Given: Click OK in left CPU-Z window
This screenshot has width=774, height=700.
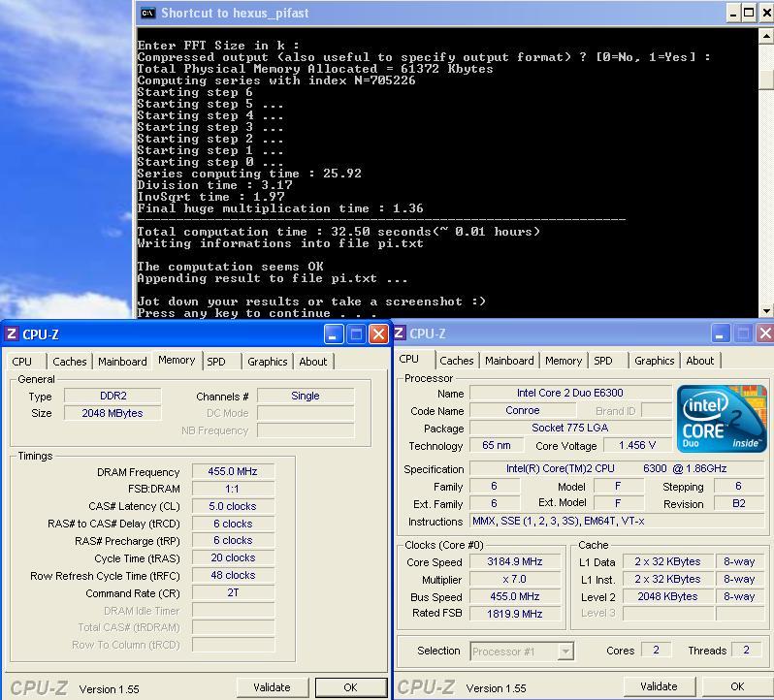Looking at the screenshot, I should 350,687.
